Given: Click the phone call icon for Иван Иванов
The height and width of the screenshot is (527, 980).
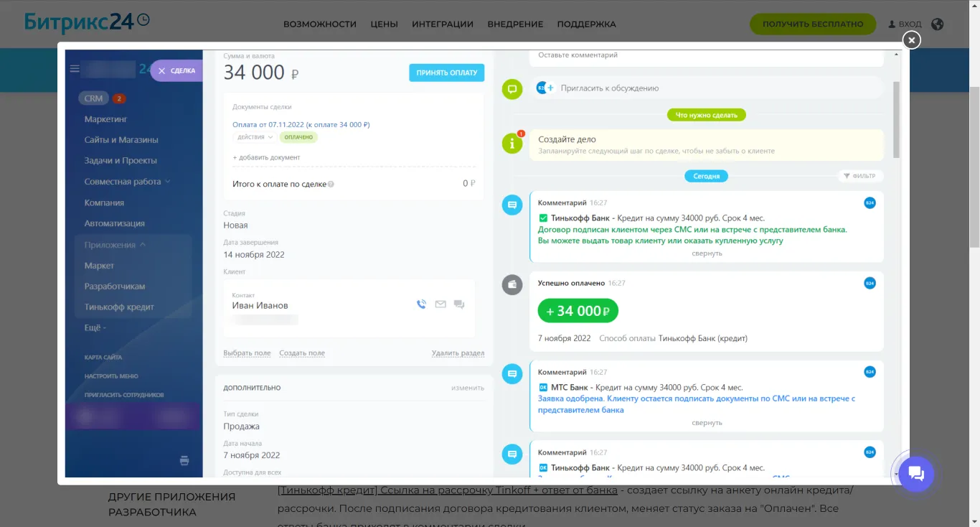Looking at the screenshot, I should click(x=421, y=304).
